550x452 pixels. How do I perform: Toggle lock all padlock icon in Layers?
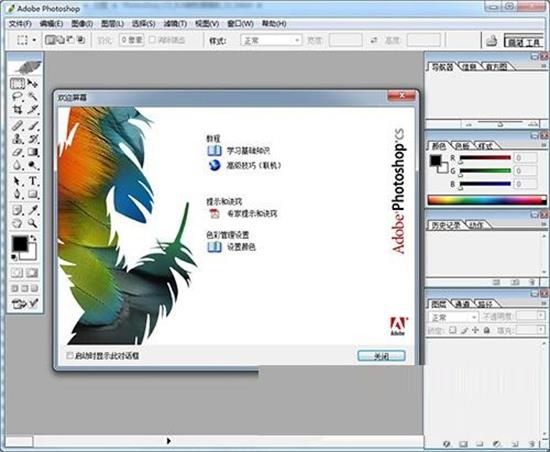pos(487,330)
